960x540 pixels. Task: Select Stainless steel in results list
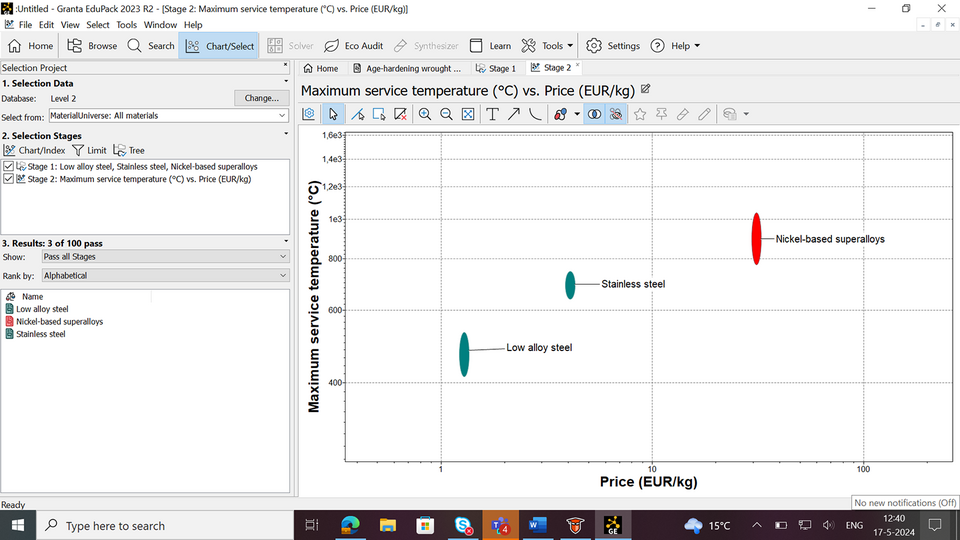41,334
